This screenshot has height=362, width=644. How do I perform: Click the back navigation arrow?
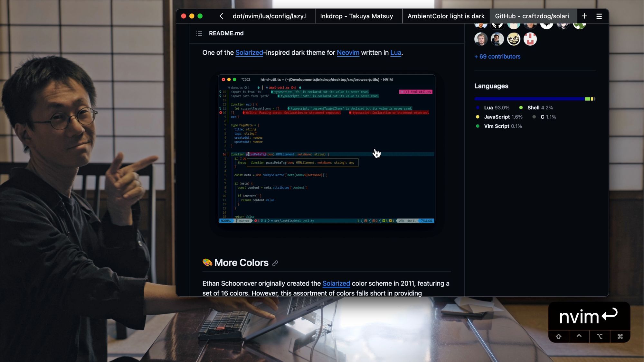(x=221, y=16)
